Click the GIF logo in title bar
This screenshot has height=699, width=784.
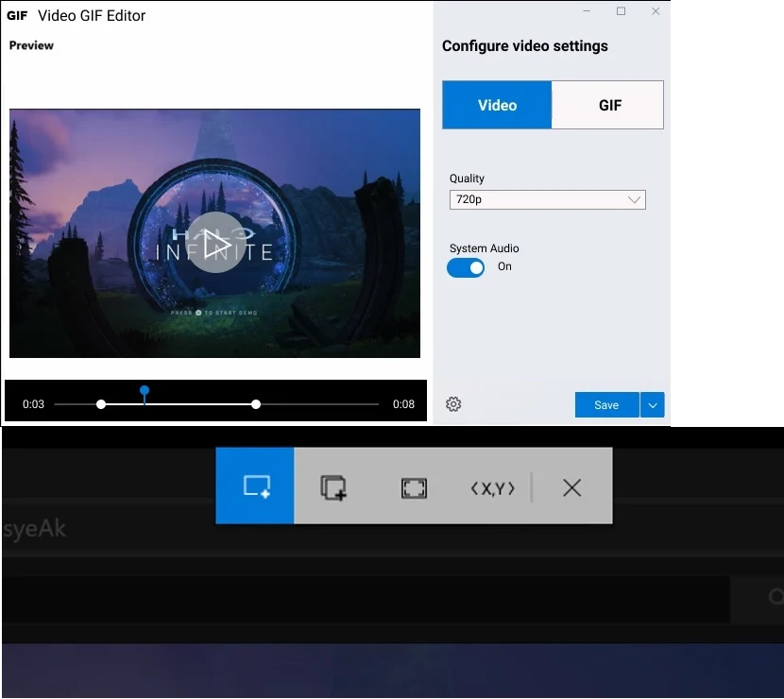17,16
